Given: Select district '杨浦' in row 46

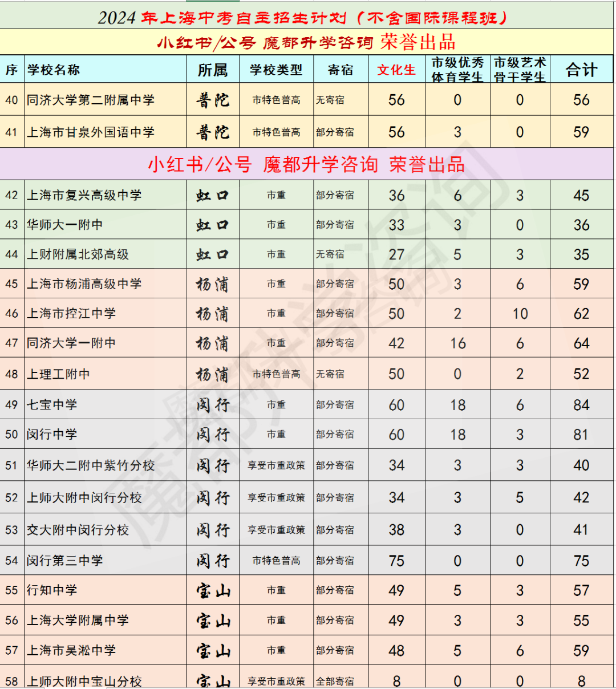Looking at the screenshot, I should click(x=213, y=314).
